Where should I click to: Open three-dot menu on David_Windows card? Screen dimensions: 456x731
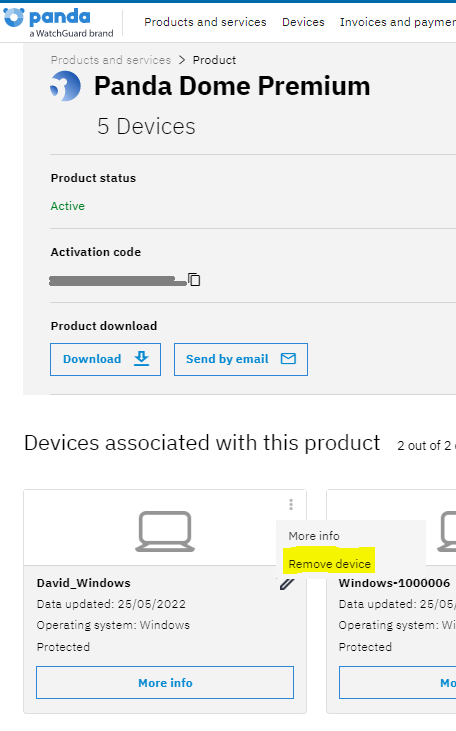coord(290,504)
